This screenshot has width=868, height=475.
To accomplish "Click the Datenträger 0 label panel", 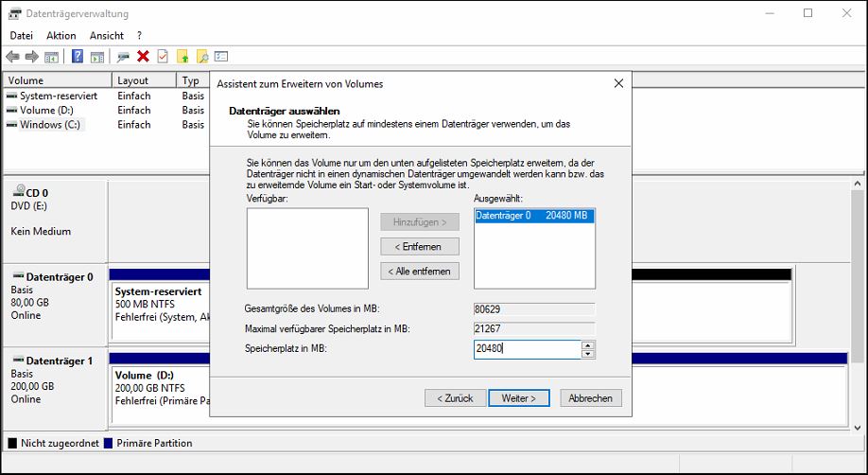I will [x=55, y=305].
